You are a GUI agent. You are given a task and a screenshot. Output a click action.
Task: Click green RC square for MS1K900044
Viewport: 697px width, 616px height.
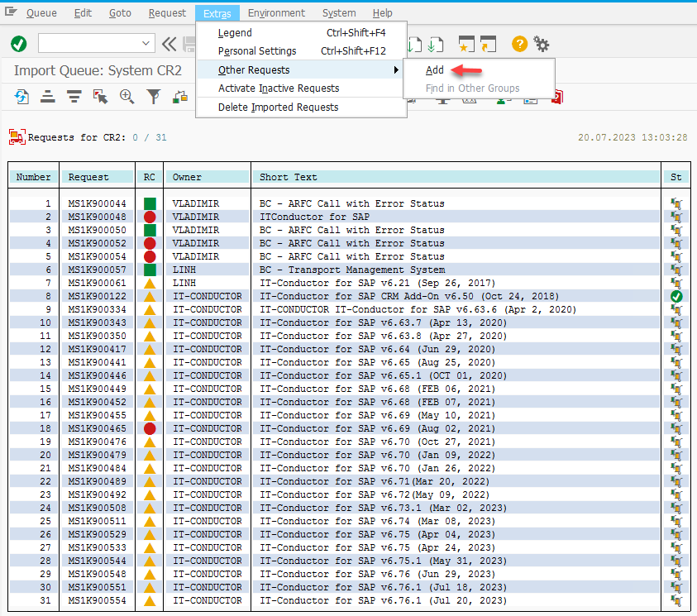pyautogui.click(x=150, y=203)
